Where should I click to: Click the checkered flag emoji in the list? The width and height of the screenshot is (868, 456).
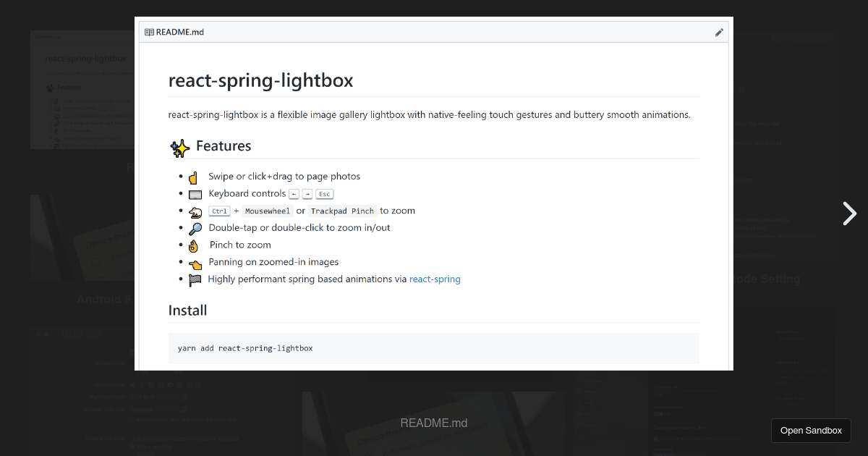(195, 279)
